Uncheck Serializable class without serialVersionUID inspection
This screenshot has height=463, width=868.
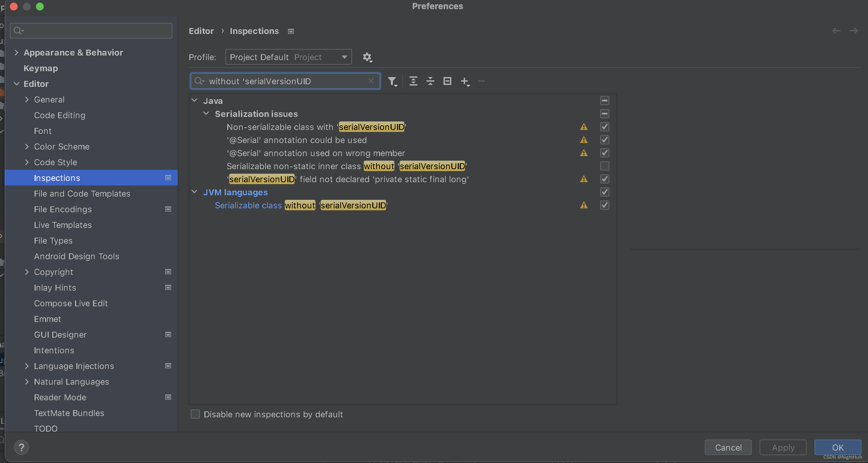tap(604, 205)
